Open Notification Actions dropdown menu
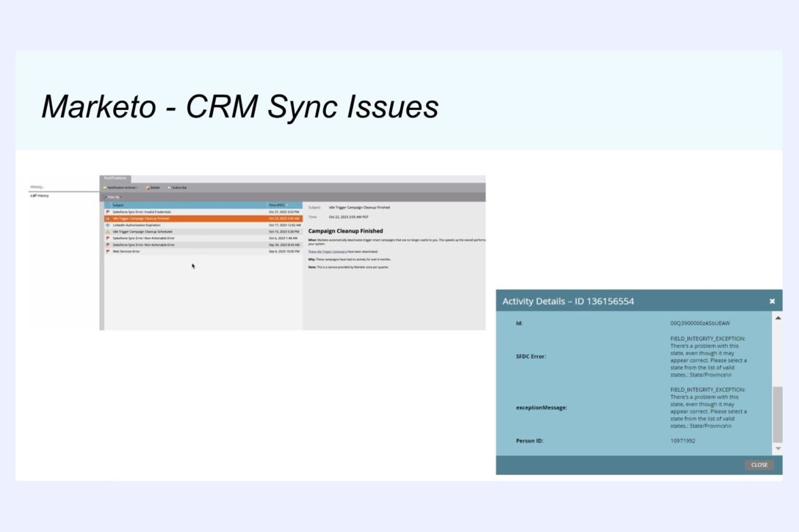This screenshot has height=532, width=799. (120, 188)
